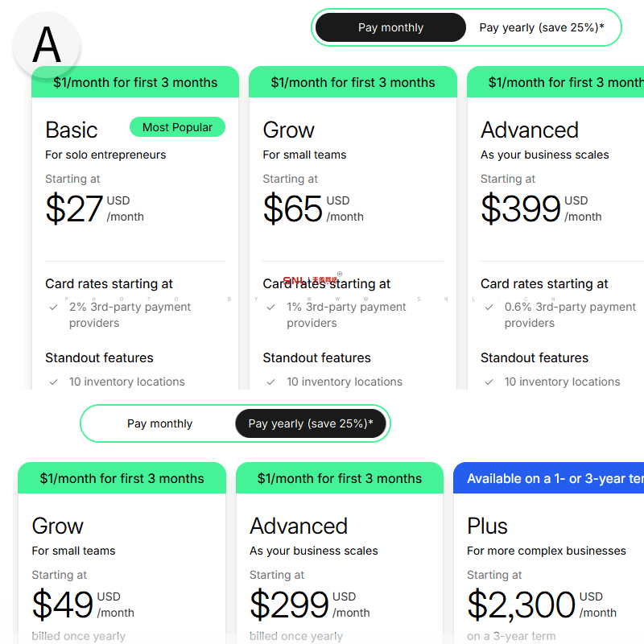The height and width of the screenshot is (644, 644).
Task: Click the checkmark beside Grow's 1% payment rate
Action: pyautogui.click(x=270, y=307)
